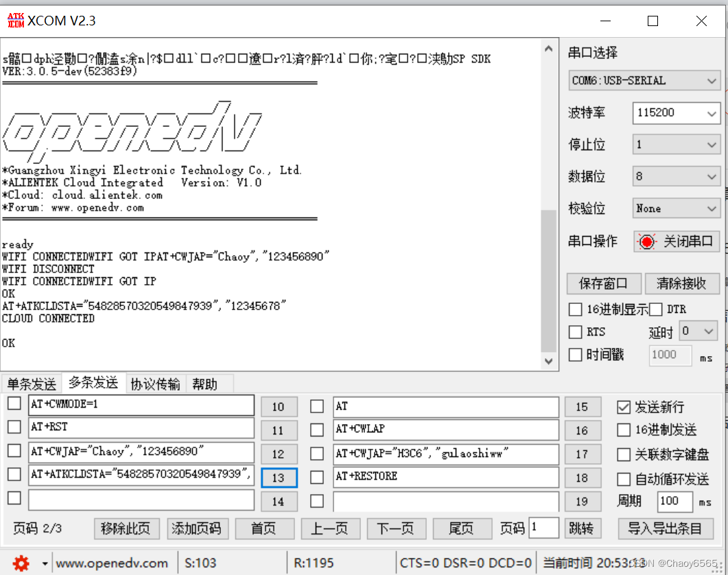Click the AT+CWLAP command field
The width and height of the screenshot is (728, 575).
[446, 430]
